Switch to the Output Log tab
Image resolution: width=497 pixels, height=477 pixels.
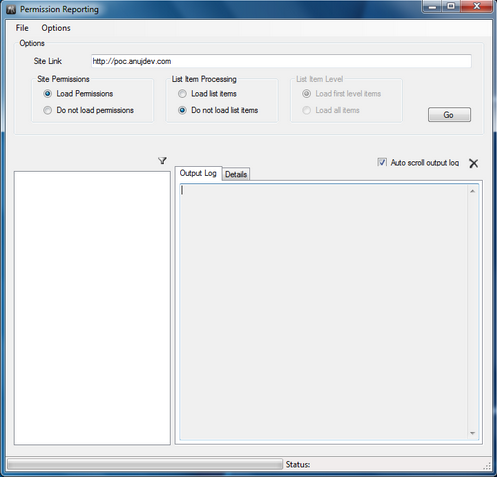tap(198, 173)
